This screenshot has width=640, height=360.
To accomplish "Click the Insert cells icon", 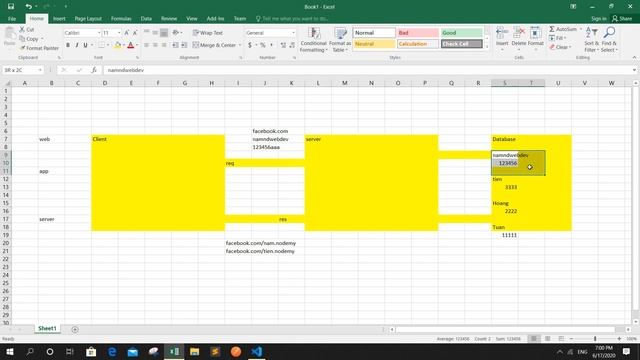I will [502, 33].
